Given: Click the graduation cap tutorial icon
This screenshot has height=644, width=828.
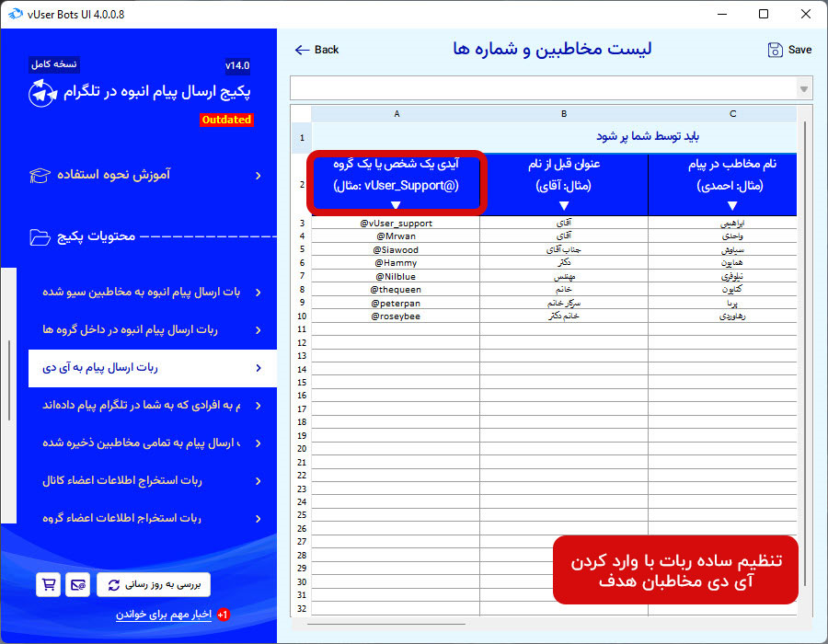Looking at the screenshot, I should [40, 175].
